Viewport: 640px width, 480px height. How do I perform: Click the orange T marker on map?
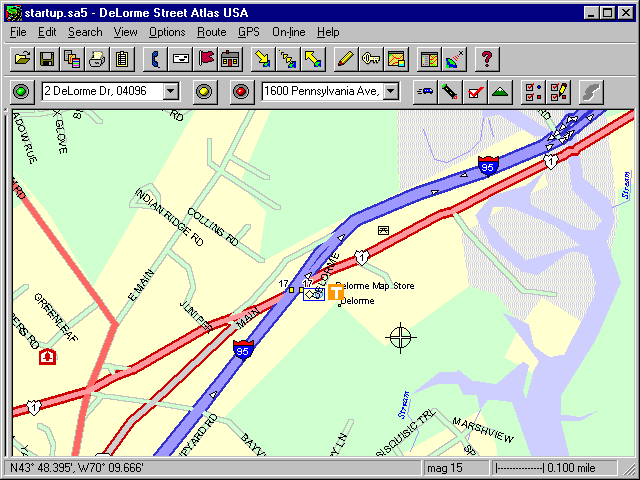[336, 292]
